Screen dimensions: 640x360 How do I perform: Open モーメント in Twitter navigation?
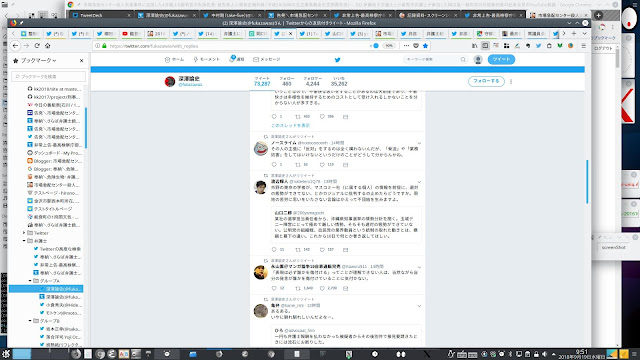(x=207, y=60)
